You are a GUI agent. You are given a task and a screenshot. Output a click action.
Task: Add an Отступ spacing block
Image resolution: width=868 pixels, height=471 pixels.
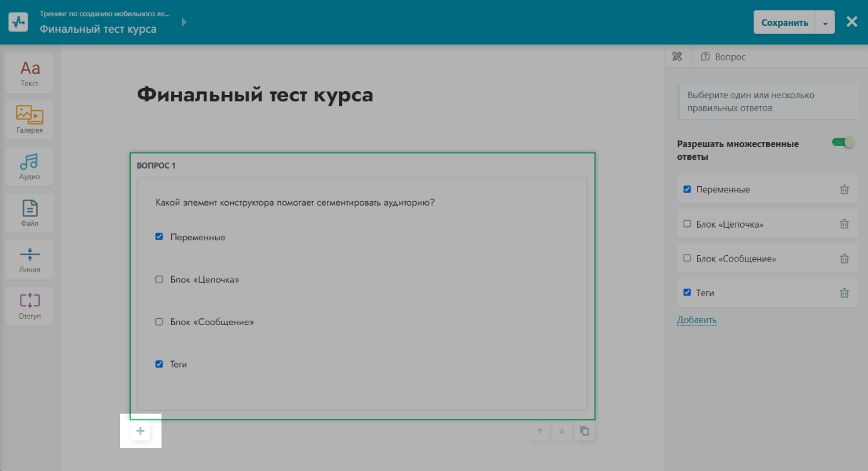(x=30, y=306)
